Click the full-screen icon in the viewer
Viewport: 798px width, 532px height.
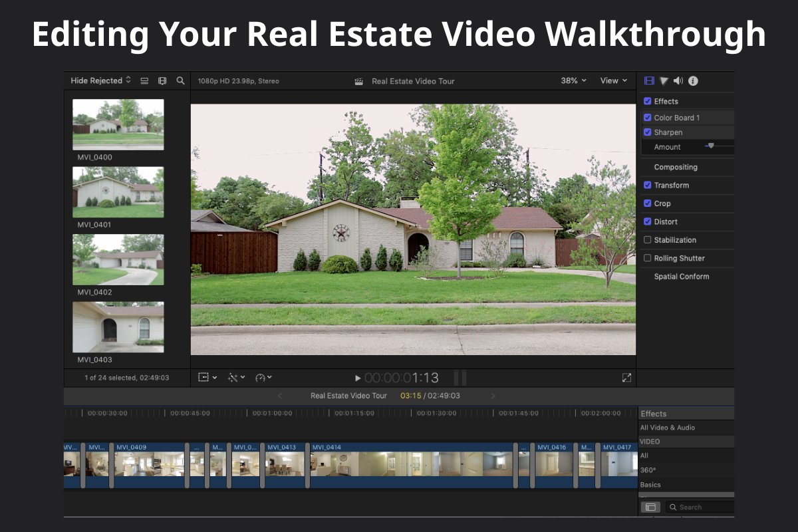pos(626,377)
